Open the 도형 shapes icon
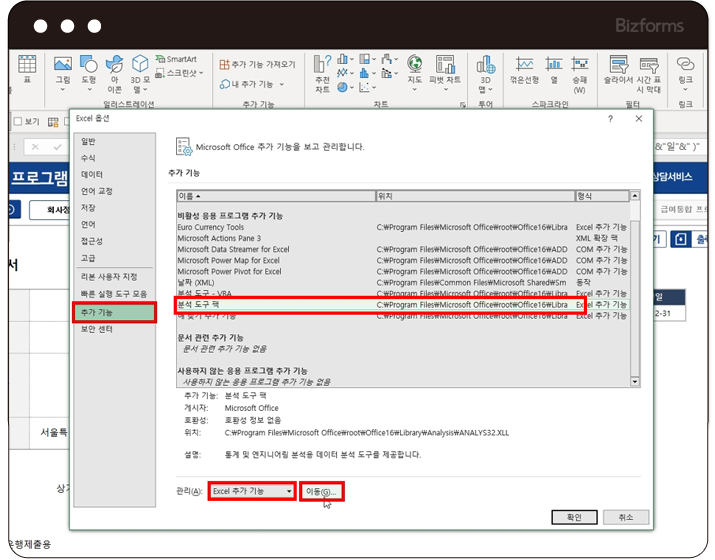Screen dimensions: 715x560 pyautogui.click(x=88, y=64)
